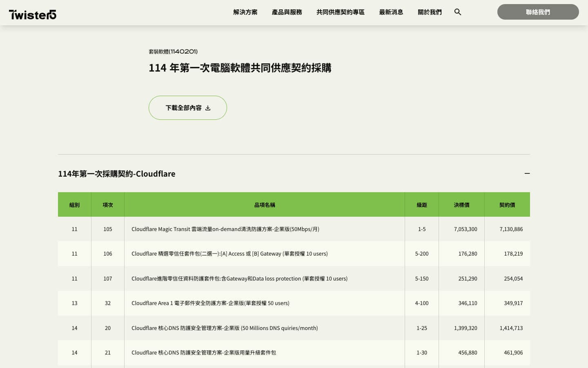Click the contract price 178,219
The width and height of the screenshot is (588, 368).
click(x=513, y=254)
